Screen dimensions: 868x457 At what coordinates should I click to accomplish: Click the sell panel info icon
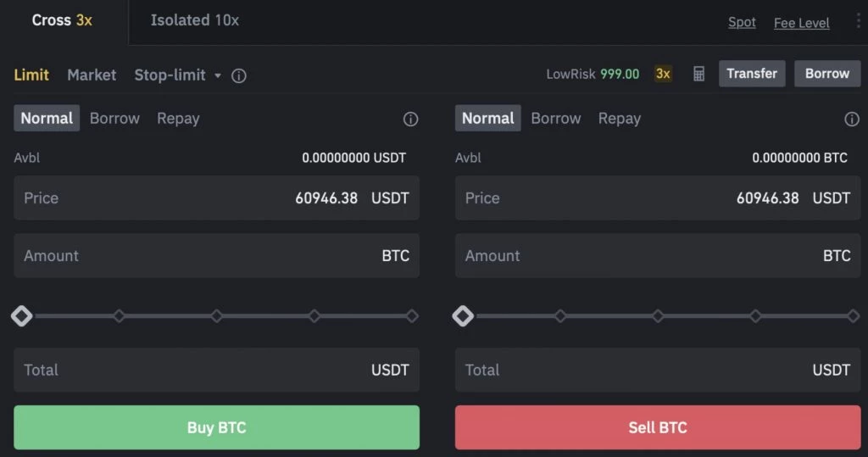[x=852, y=120]
